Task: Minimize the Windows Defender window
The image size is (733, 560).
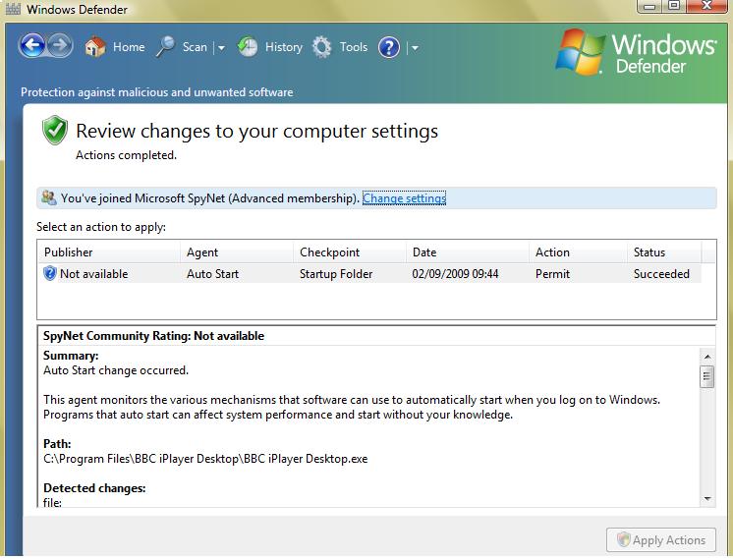Action: point(648,6)
